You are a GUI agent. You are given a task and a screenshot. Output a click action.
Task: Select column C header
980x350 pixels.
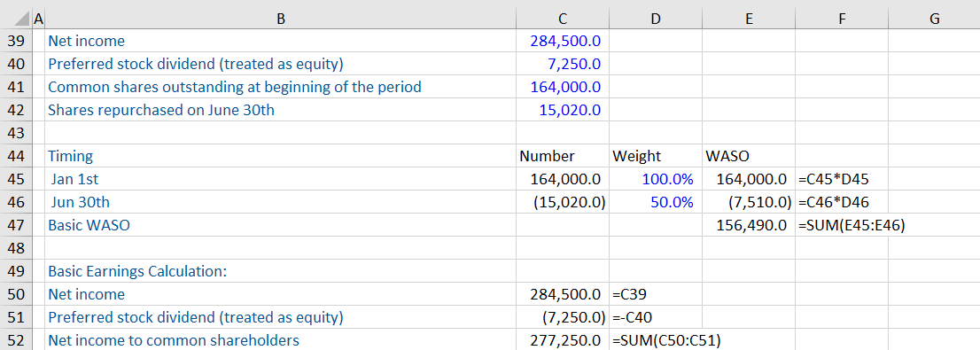click(563, 19)
